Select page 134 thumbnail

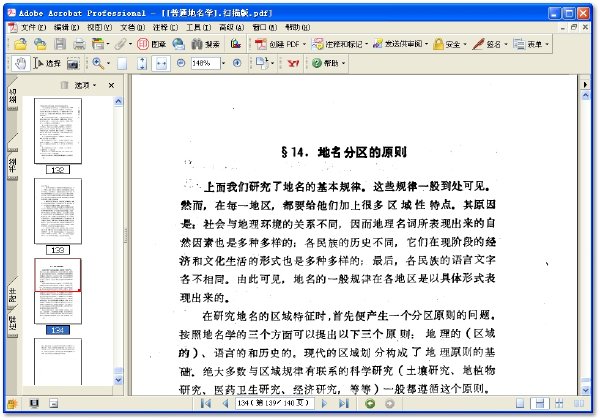pyautogui.click(x=58, y=291)
